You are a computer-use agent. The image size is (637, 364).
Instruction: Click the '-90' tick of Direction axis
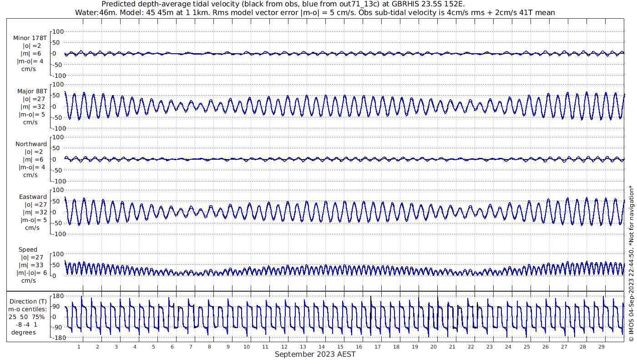click(x=58, y=328)
